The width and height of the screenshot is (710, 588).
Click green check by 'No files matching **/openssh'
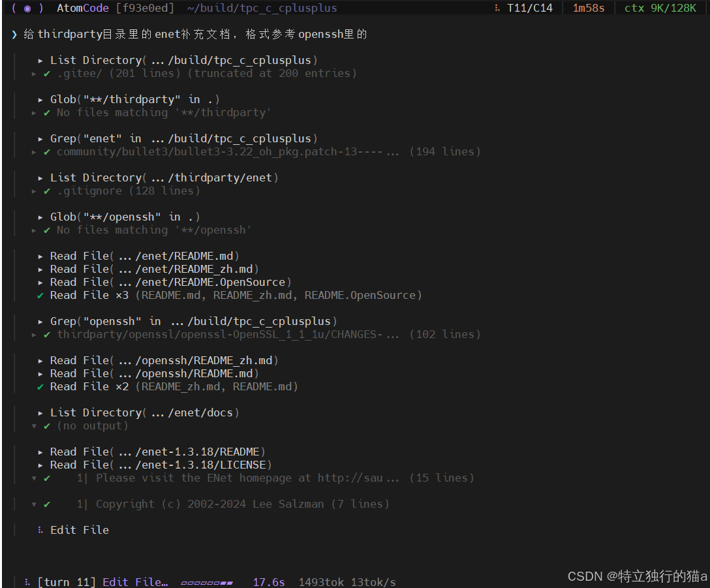(46, 230)
